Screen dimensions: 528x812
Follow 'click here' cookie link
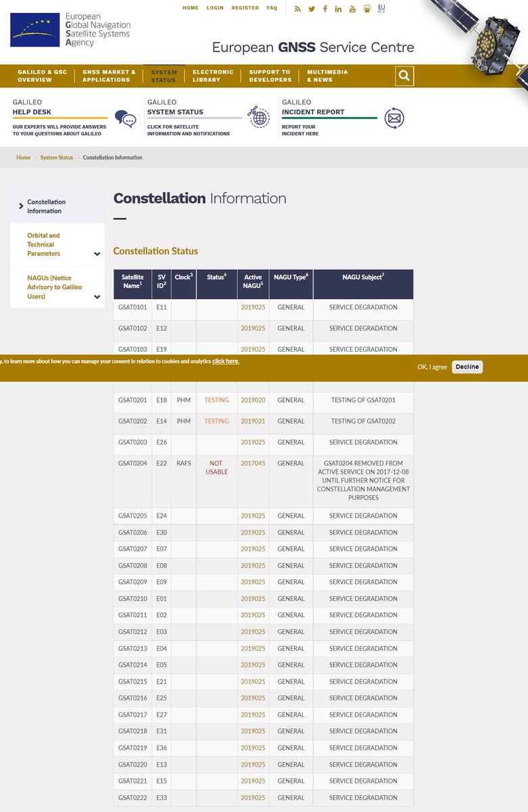pyautogui.click(x=226, y=361)
